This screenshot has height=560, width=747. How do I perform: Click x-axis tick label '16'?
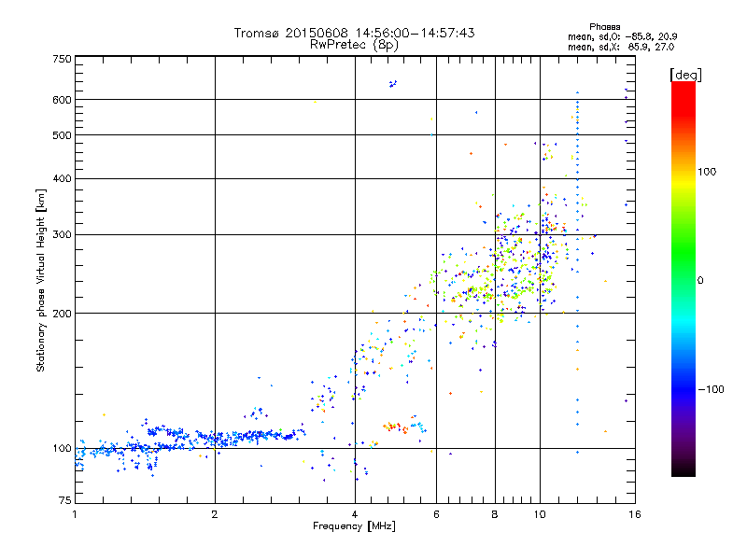point(635,514)
